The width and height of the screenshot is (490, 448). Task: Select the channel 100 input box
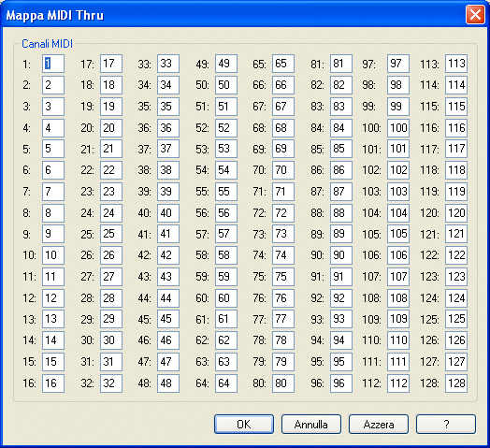[x=398, y=128]
